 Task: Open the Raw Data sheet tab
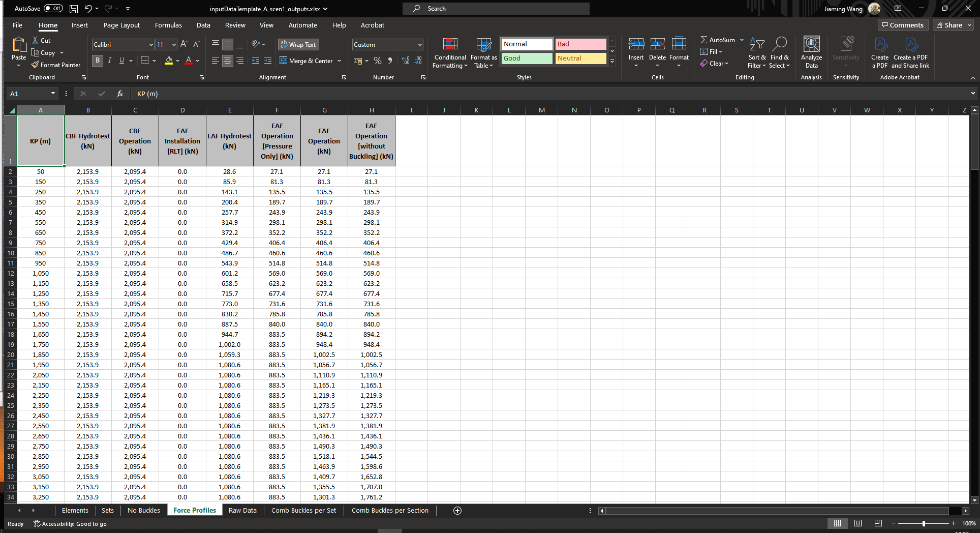pos(242,511)
